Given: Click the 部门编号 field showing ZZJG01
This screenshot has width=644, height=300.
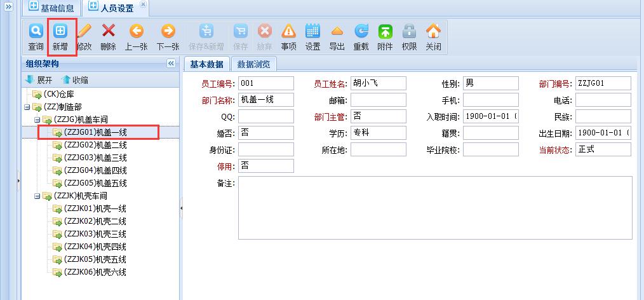Looking at the screenshot, I should (x=603, y=83).
